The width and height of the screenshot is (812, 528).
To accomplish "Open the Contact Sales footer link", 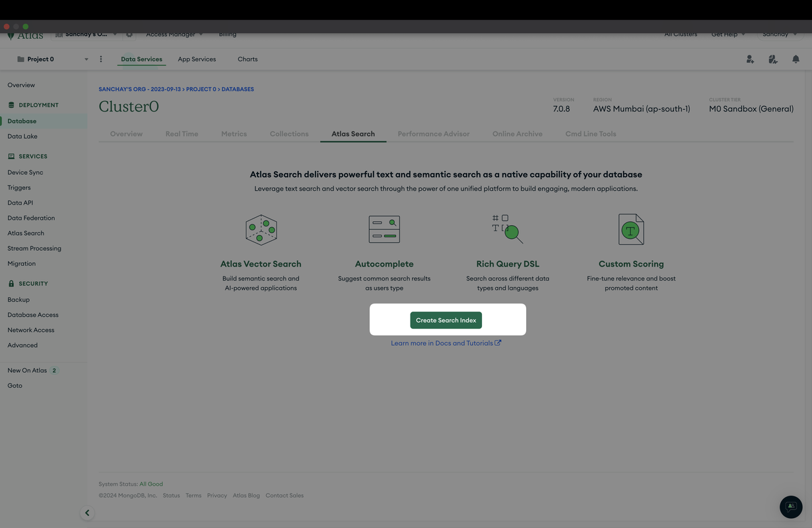I will pos(285,496).
